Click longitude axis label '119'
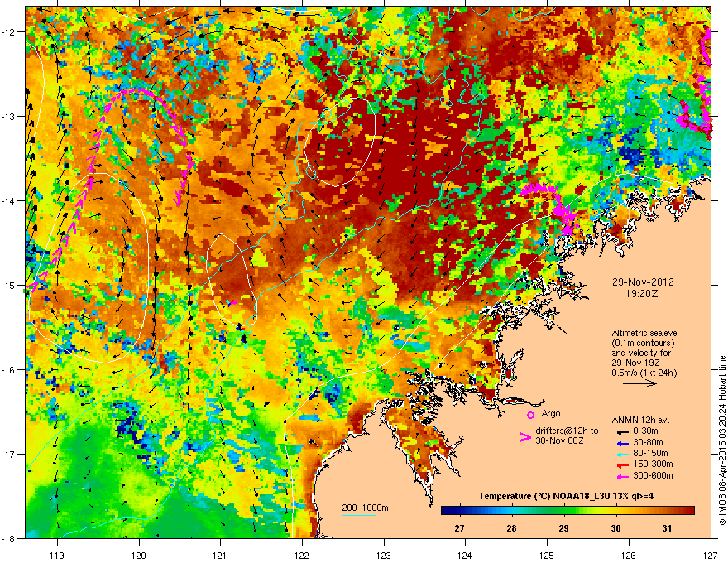The image size is (728, 563). pyautogui.click(x=58, y=555)
